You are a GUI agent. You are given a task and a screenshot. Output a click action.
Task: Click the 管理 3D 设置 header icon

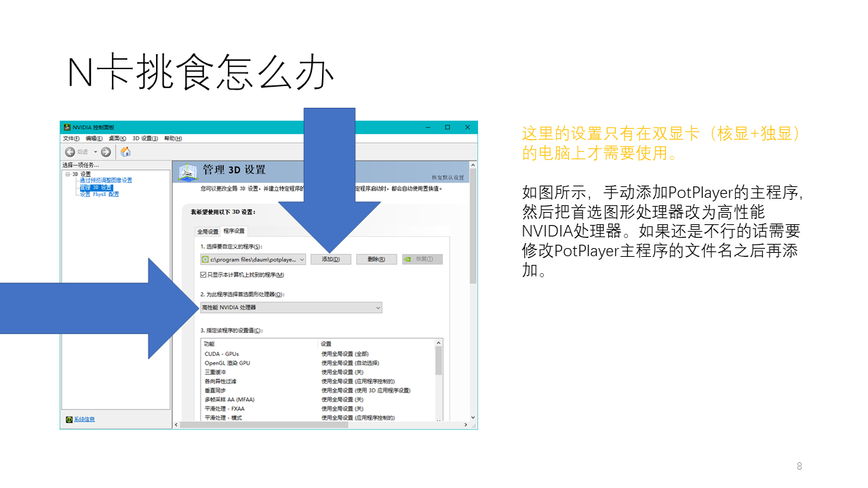click(188, 171)
